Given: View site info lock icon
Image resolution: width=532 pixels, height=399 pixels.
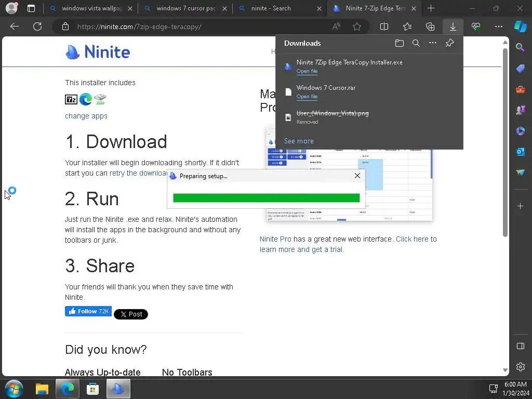Looking at the screenshot, I should (65, 26).
